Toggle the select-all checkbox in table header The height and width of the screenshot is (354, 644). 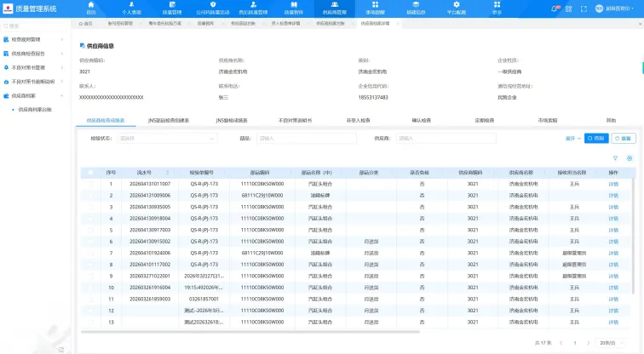91,172
